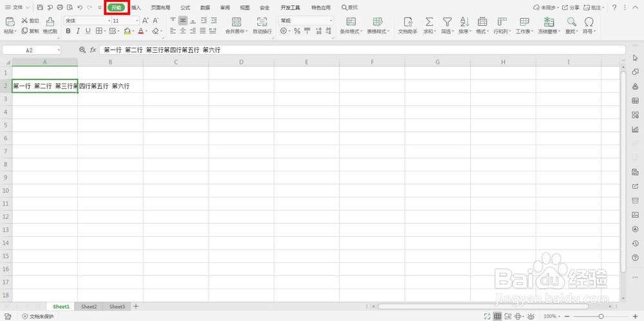Viewport: 644px width, 321px height.
Task: Click the zoom out minus button
Action: 567,316
